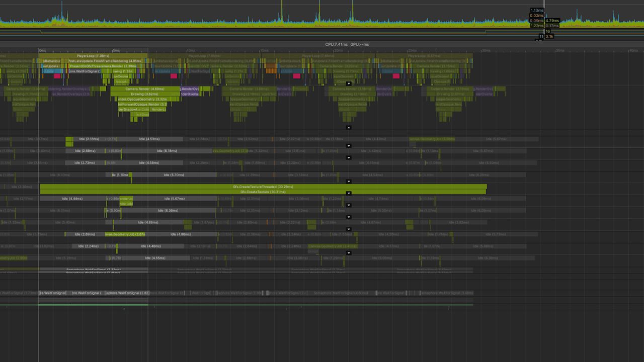Select the Idle (6.18ms) worker block
644x362 pixels.
tap(167, 151)
